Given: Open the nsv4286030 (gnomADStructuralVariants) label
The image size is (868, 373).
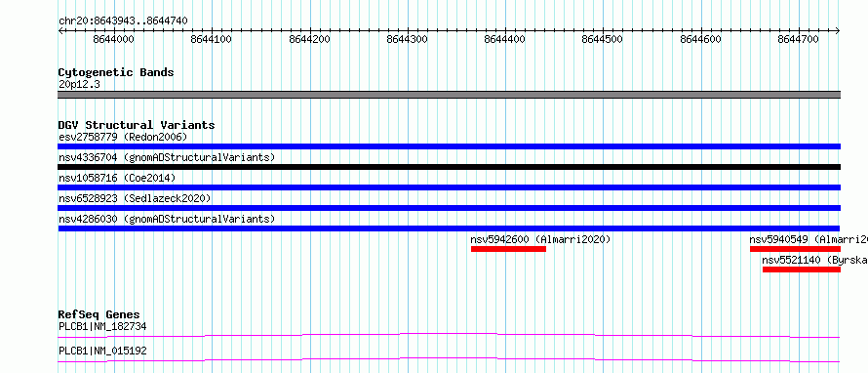Looking at the screenshot, I should (x=167, y=219).
